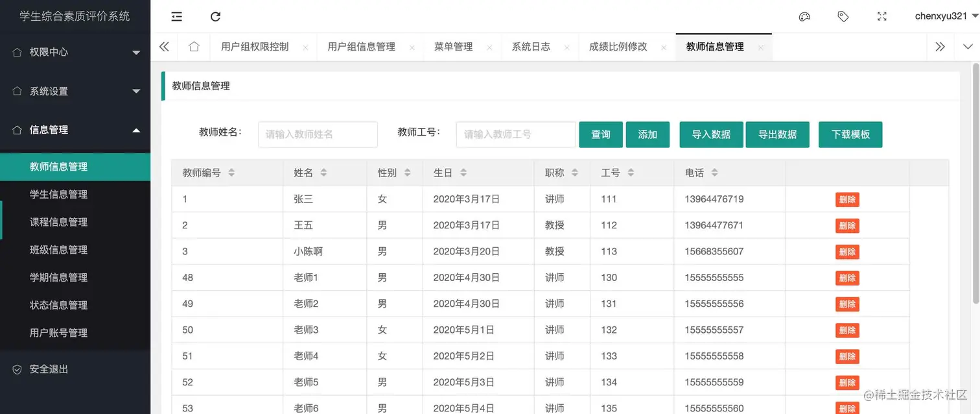Switch to 用户组信息管理 tab

coord(362,47)
